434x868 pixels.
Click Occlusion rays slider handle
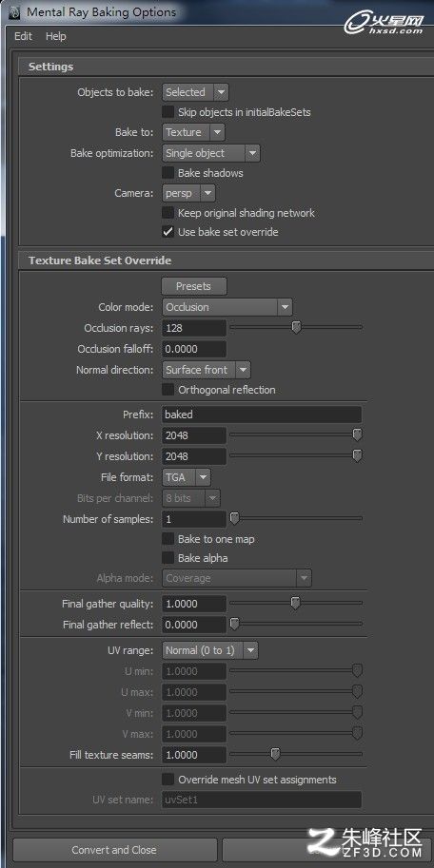coord(297,328)
